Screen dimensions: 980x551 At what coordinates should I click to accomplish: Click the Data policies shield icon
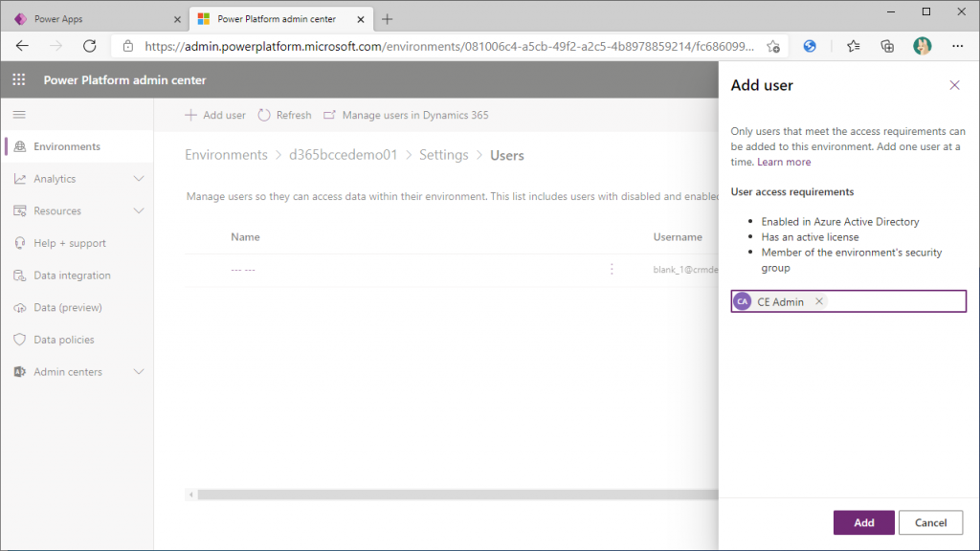tap(20, 340)
